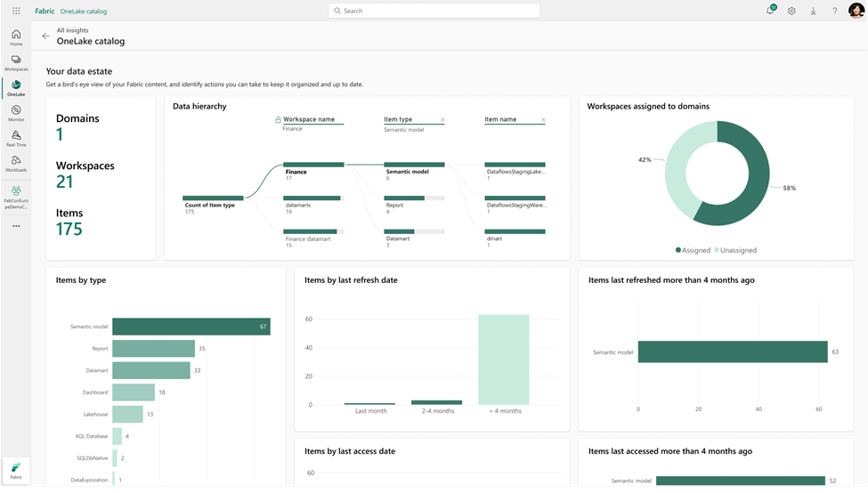Click the Report bar showing 35
The width and height of the screenshot is (868, 493).
click(x=153, y=348)
